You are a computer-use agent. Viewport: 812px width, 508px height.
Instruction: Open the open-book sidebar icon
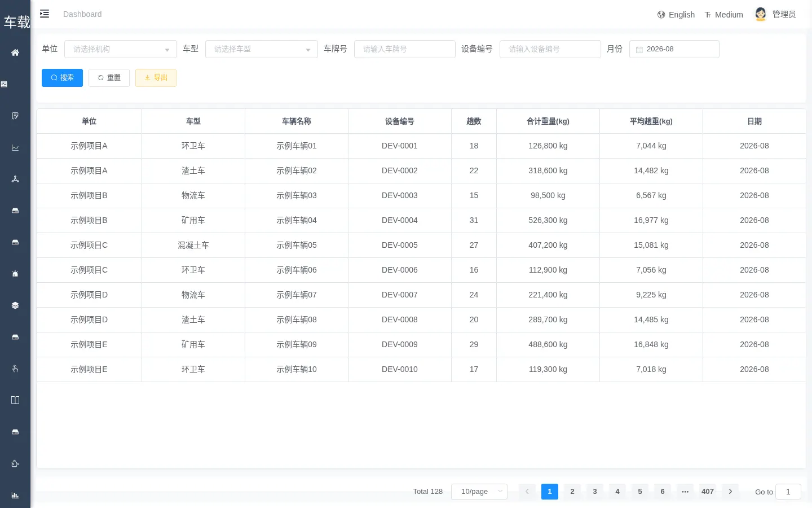point(15,400)
